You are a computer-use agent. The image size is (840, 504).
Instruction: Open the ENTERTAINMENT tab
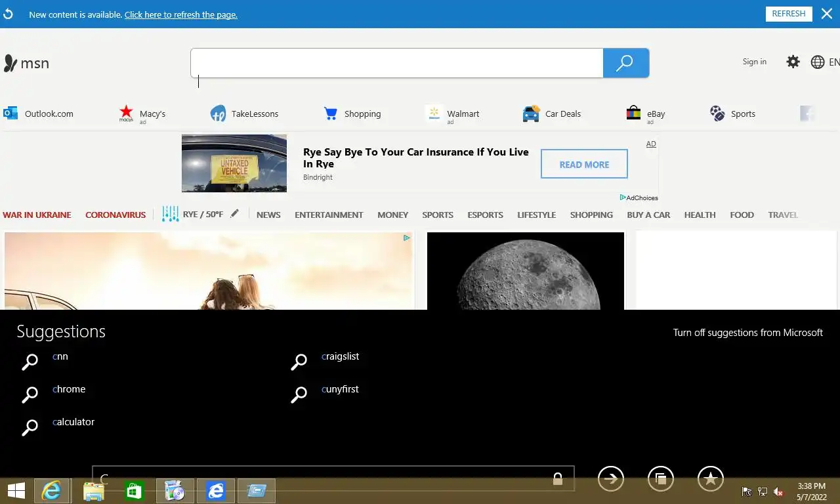pos(329,215)
